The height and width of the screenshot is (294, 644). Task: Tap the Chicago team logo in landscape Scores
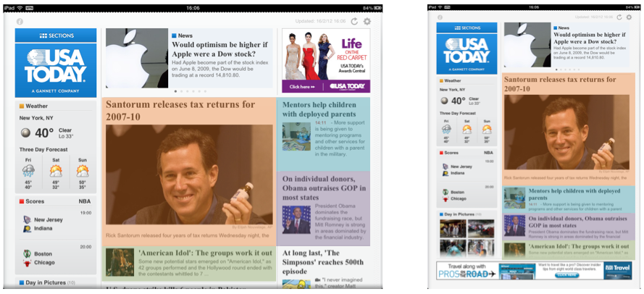pyautogui.click(x=27, y=263)
